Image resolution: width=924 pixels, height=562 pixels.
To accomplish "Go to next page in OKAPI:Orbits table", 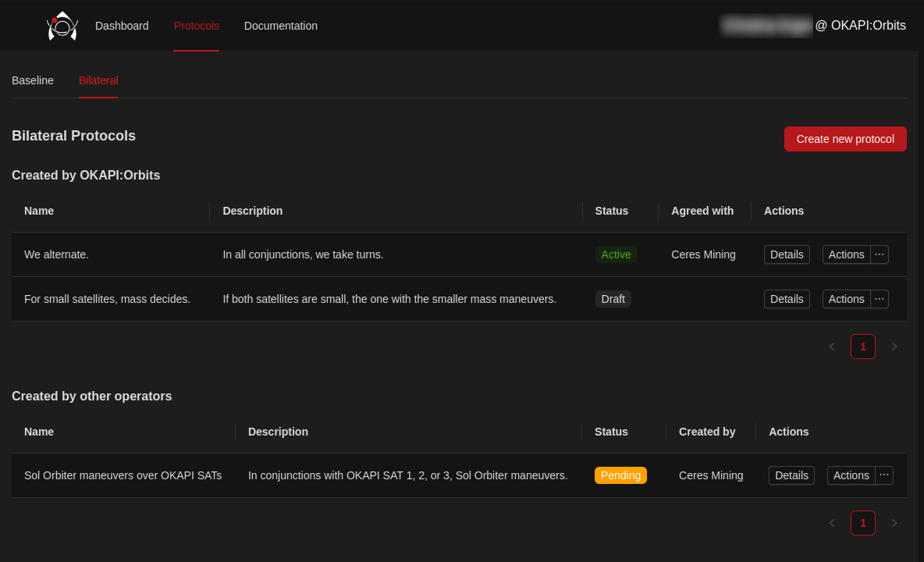I will pyautogui.click(x=894, y=347).
